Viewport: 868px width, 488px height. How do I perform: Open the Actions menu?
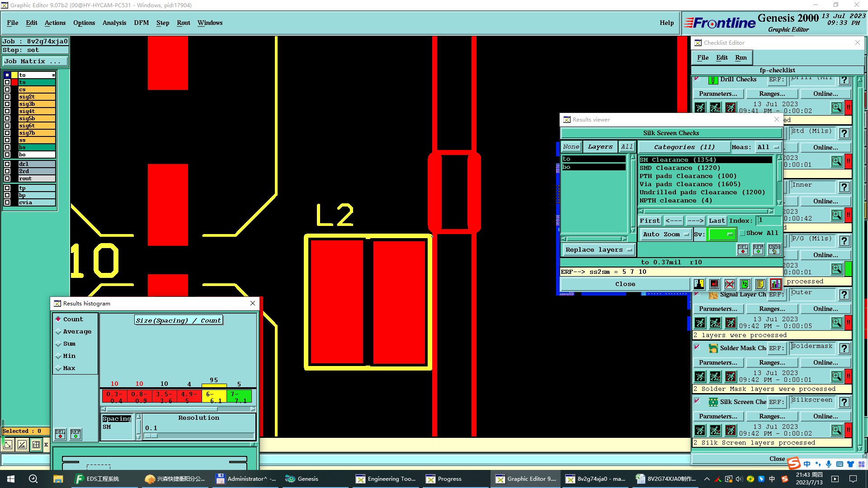click(x=55, y=23)
